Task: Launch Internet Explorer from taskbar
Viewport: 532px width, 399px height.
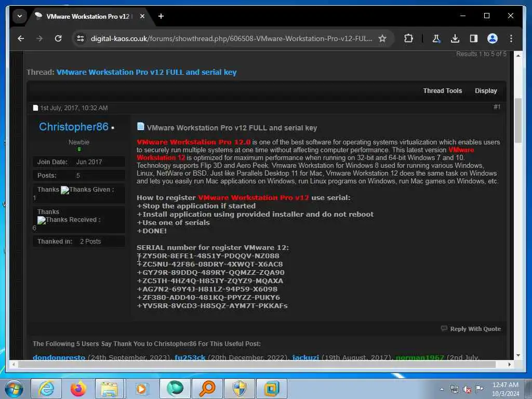Action: 46,389
